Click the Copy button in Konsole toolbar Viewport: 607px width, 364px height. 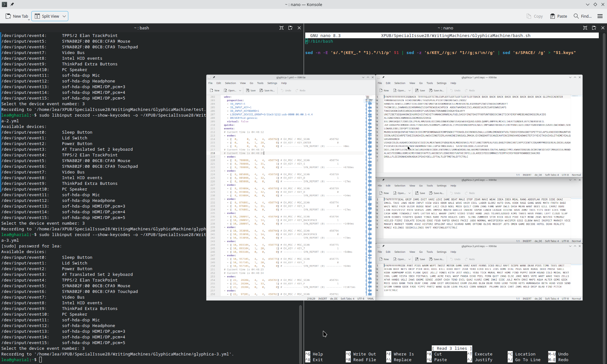(535, 16)
